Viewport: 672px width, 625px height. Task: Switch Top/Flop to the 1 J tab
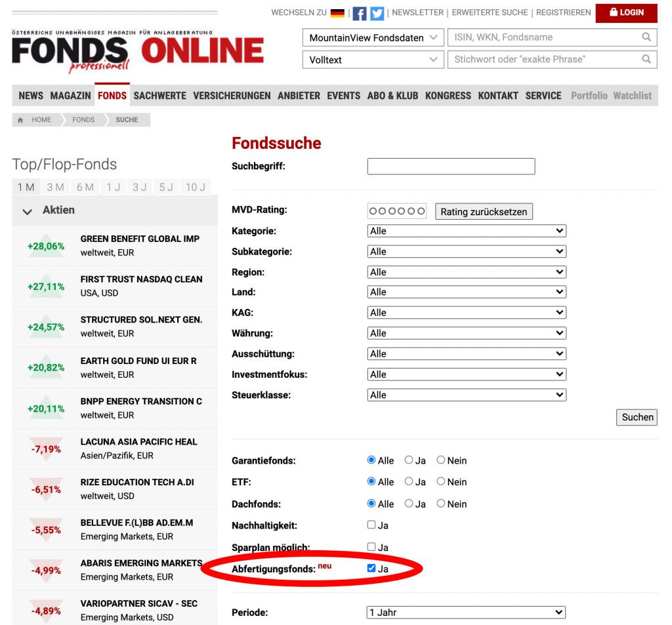(114, 187)
